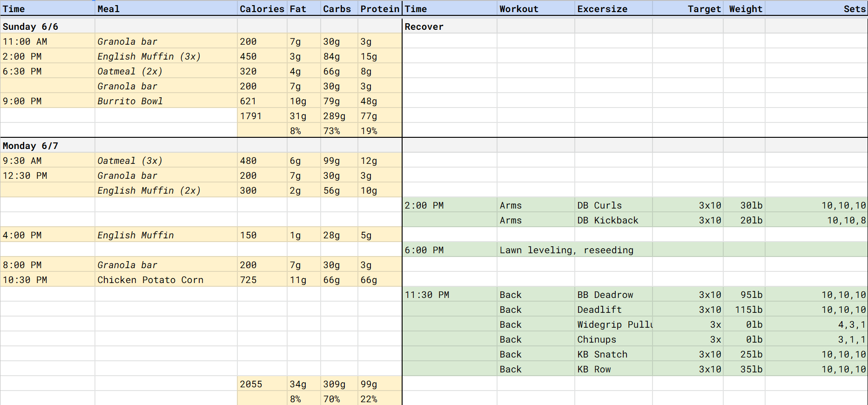868x405 pixels.
Task: Select the 9:30 AM time cell
Action: [47, 160]
